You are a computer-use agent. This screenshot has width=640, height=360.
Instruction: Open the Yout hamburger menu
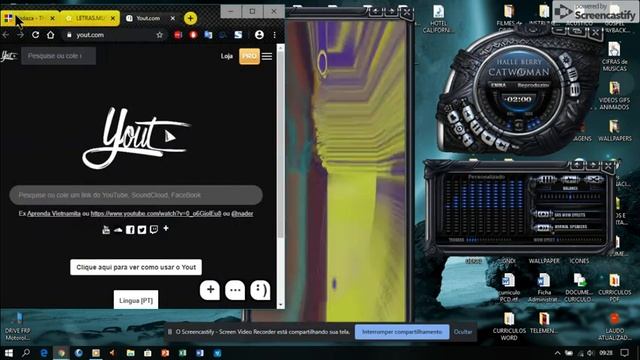267,56
